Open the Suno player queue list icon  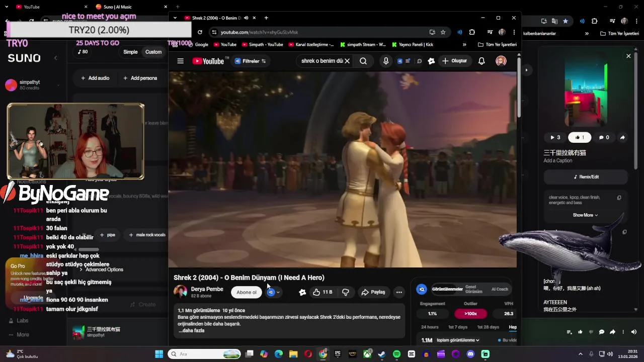(x=569, y=332)
